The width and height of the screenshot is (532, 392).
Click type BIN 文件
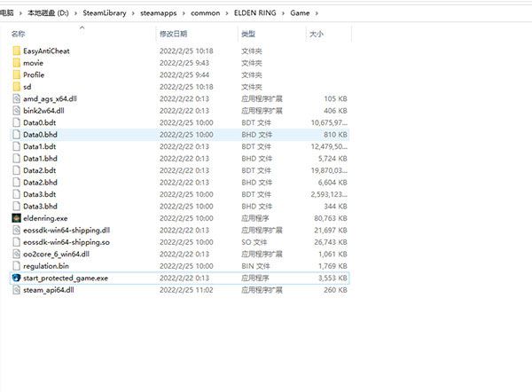[255, 266]
